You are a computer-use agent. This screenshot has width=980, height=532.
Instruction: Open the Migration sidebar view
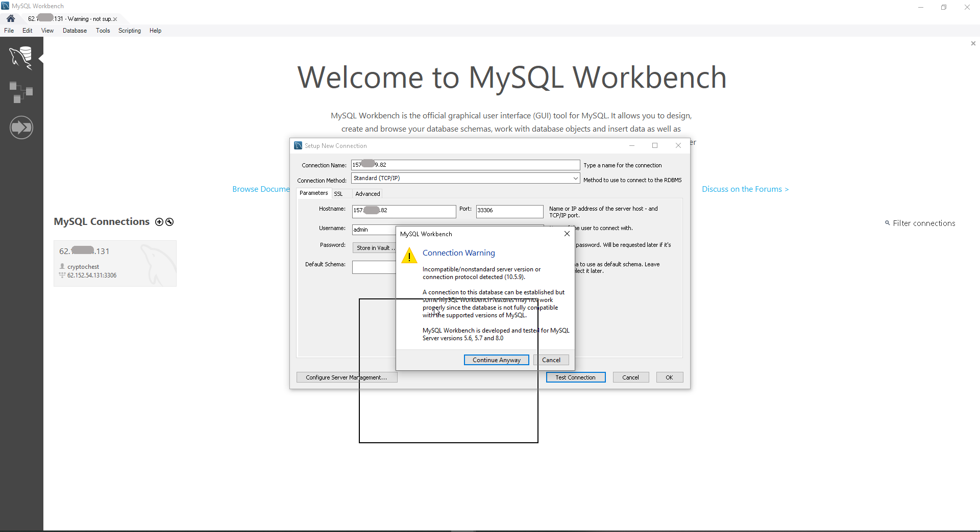21,128
